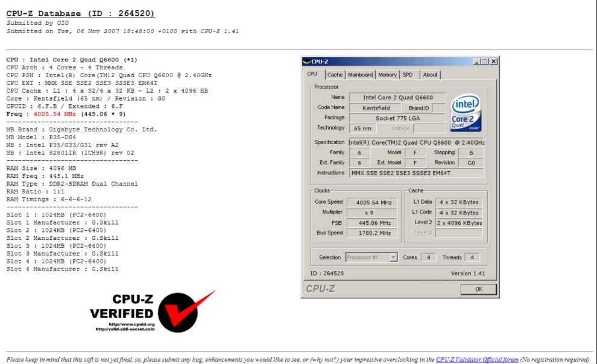Click the Revision field showing G0
This screenshot has width=597, height=364.
[471, 163]
